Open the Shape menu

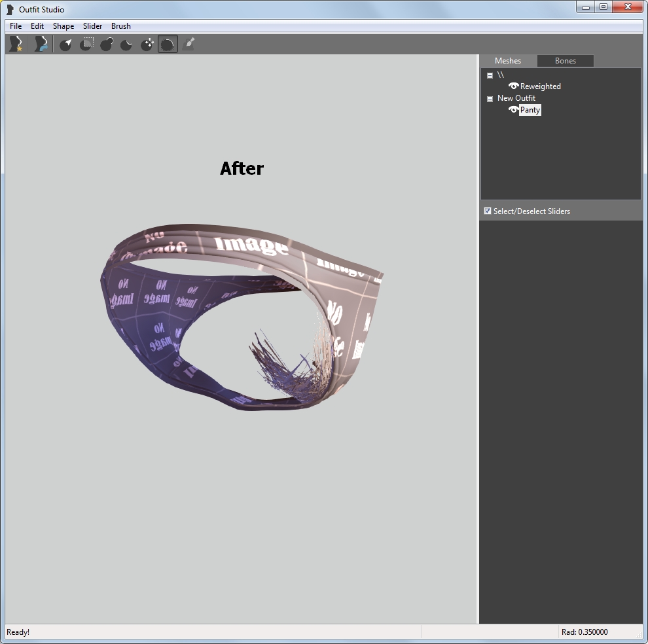[63, 26]
